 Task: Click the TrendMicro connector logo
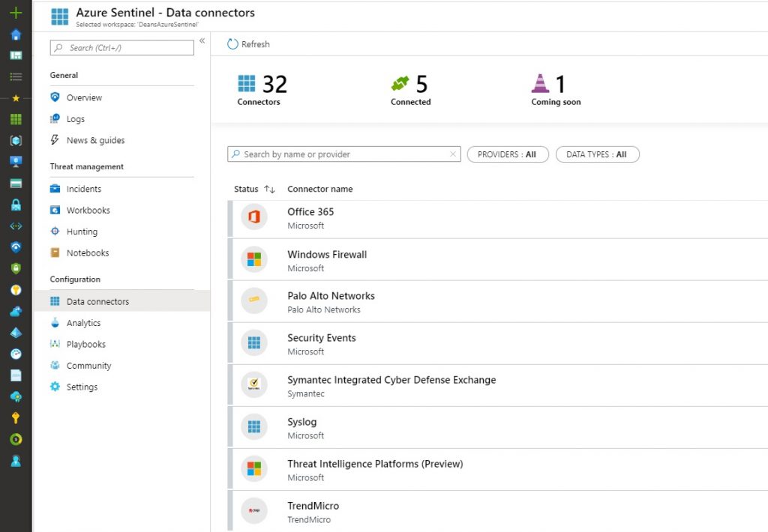(x=255, y=510)
